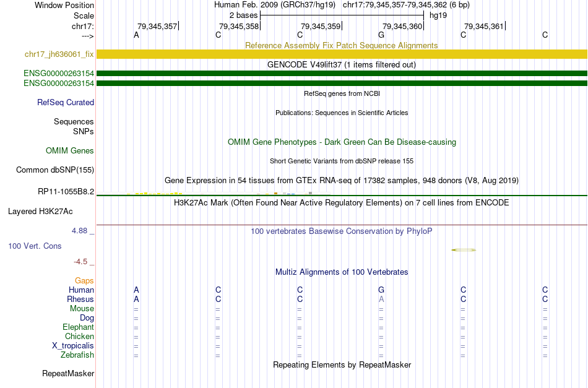Click the SNPs track label
Image resolution: width=588 pixels, height=388 pixels.
coord(84,131)
